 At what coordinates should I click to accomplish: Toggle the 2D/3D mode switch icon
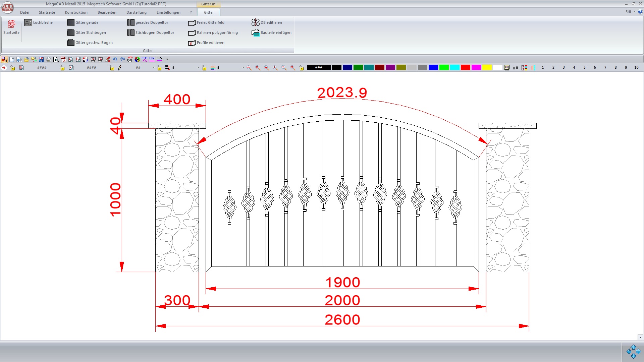[4, 59]
